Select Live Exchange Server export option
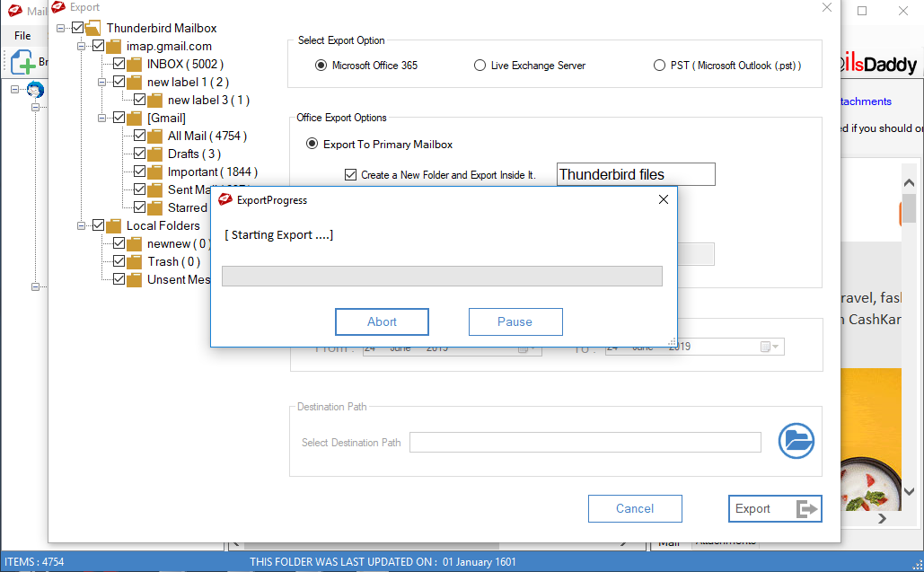Viewport: 924px width, 572px height. 480,66
